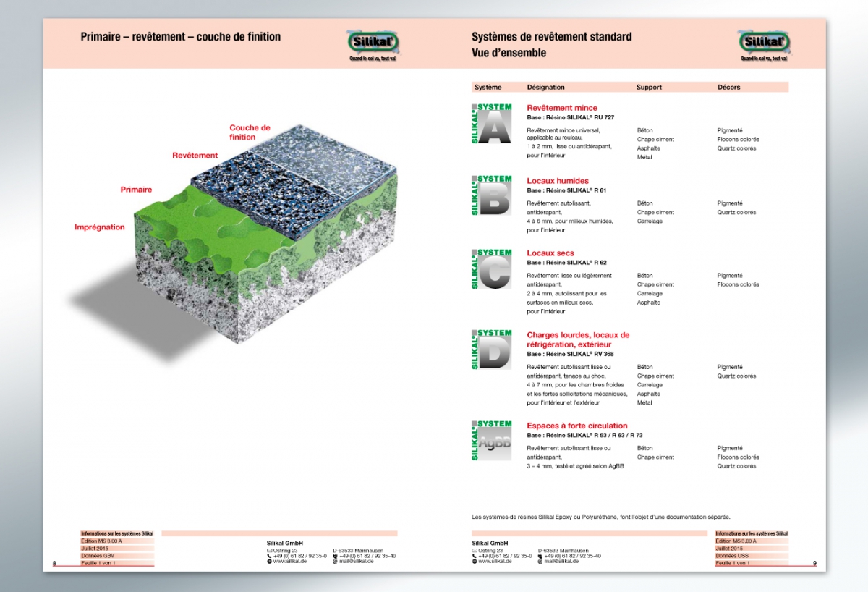The width and height of the screenshot is (868, 592).
Task: Click 'Feuille 1 von 1' in left footer
Action: coord(98,563)
